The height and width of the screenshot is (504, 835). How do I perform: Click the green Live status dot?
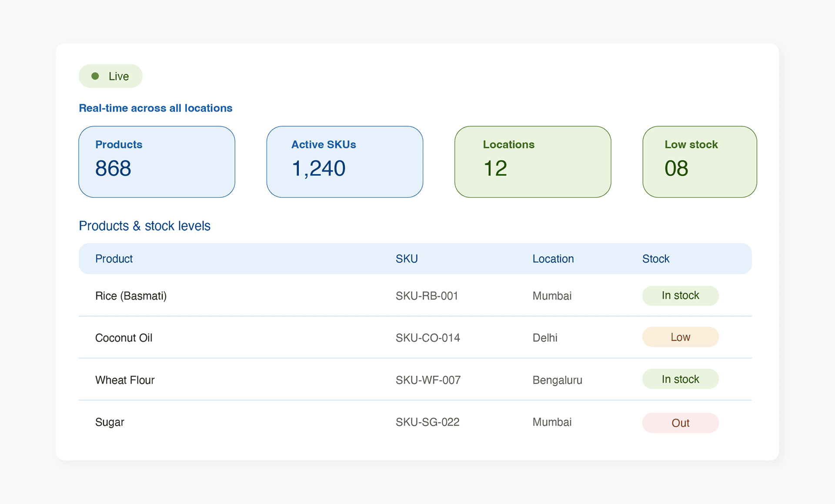pyautogui.click(x=95, y=76)
